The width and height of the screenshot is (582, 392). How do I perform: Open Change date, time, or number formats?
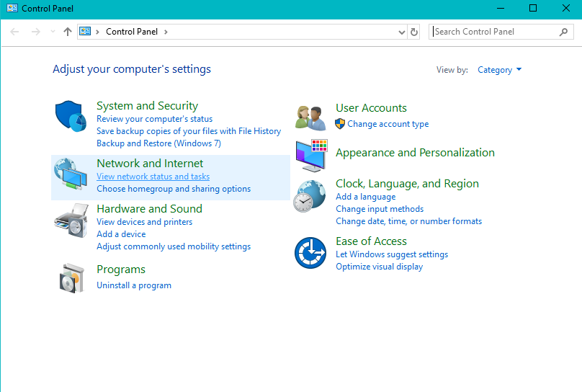tap(408, 221)
